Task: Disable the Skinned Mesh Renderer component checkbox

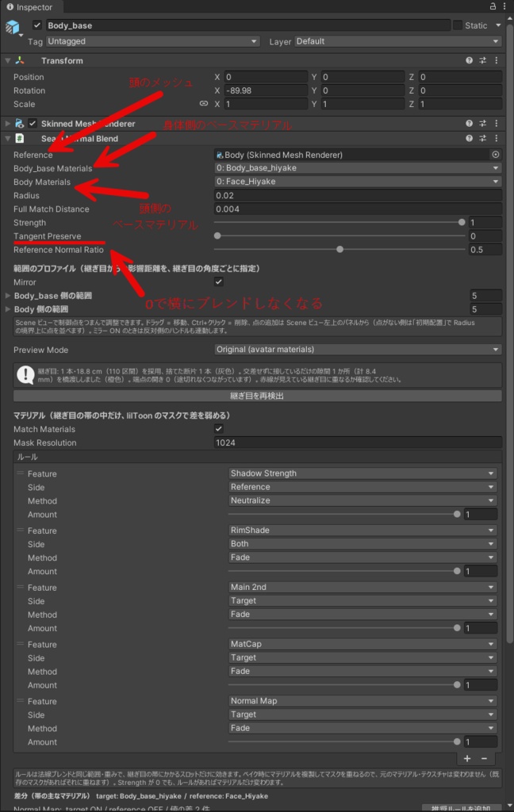Action: point(33,123)
